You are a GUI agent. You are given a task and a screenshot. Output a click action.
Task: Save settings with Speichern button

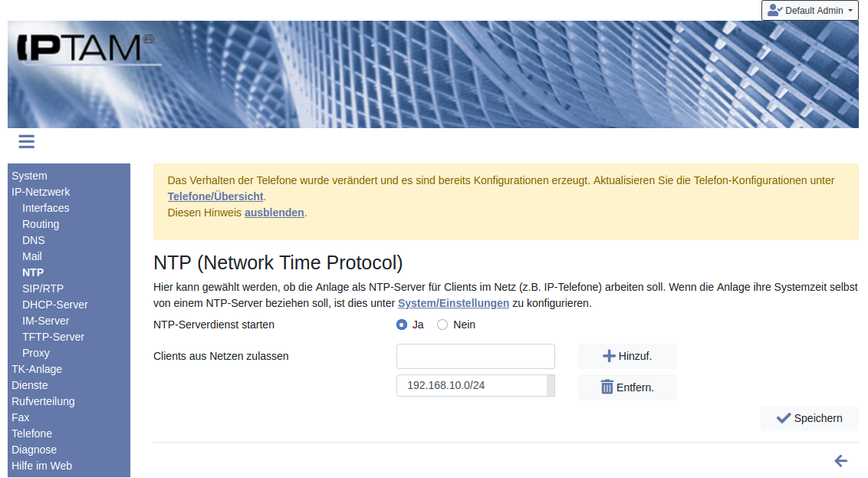[x=809, y=418]
